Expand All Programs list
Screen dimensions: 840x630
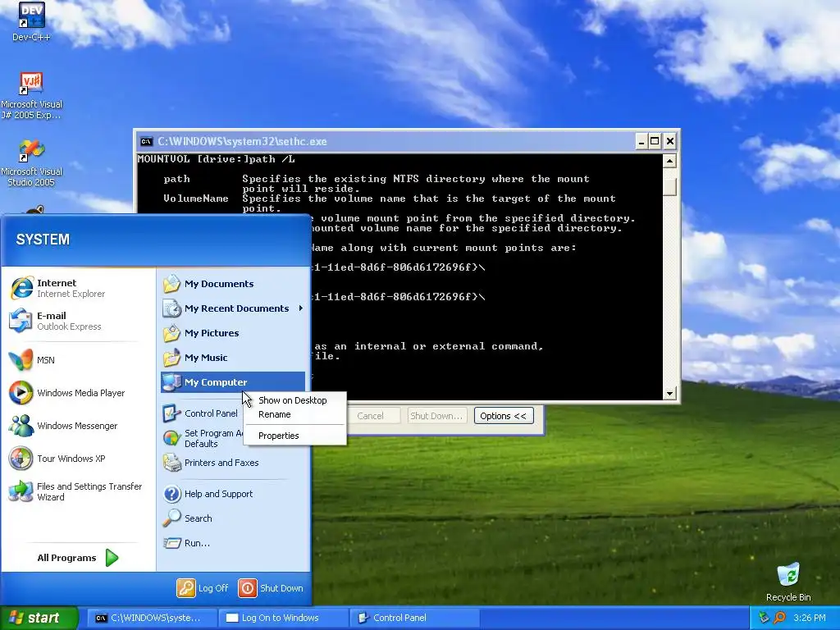(x=78, y=558)
